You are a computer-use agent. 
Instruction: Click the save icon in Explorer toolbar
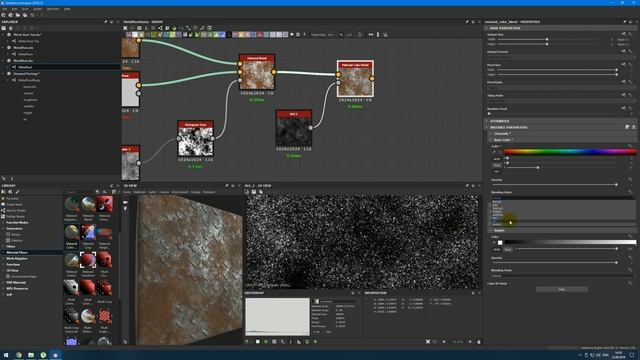point(4,28)
